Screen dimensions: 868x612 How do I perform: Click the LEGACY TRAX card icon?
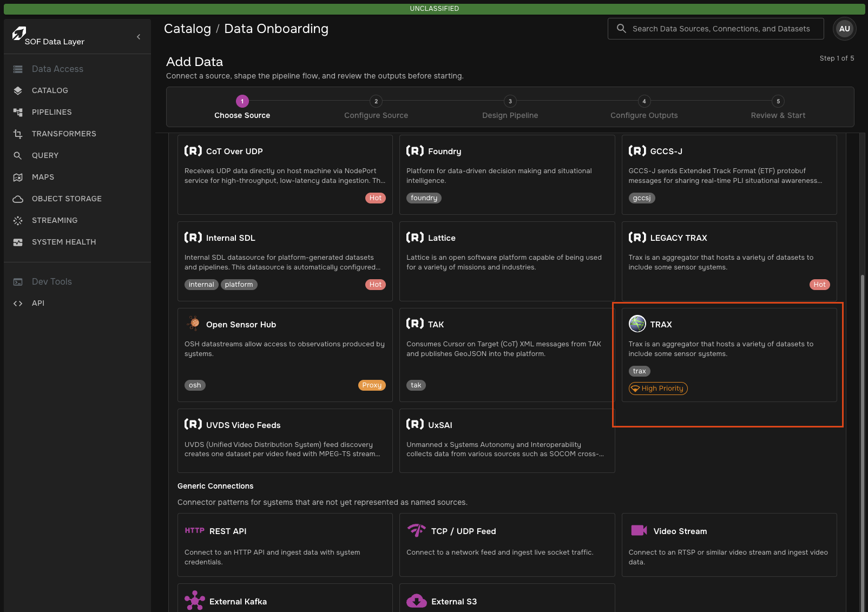pyautogui.click(x=637, y=238)
